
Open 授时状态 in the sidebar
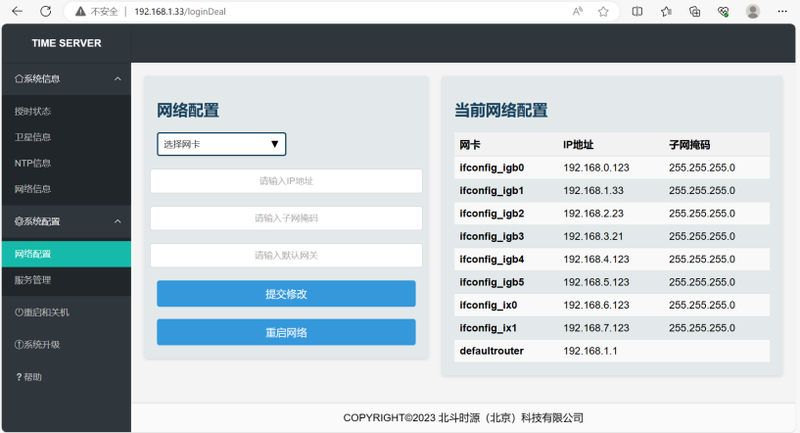click(33, 111)
